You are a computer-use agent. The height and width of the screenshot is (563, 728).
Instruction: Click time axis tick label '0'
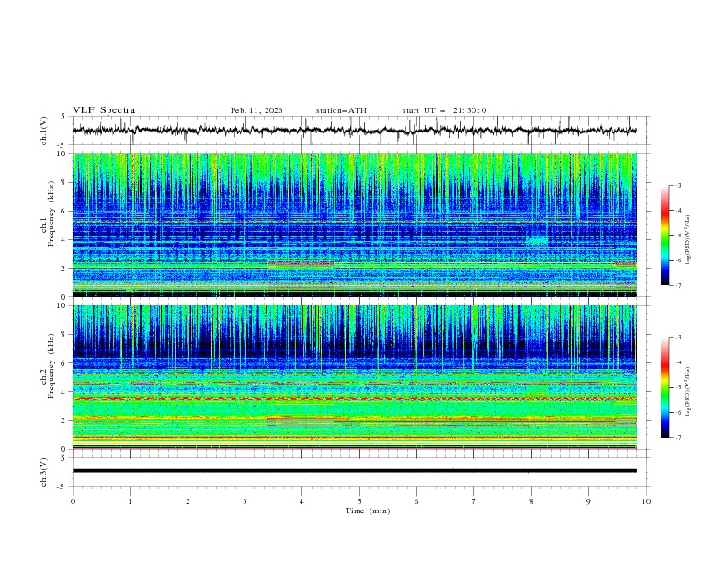coord(73,501)
